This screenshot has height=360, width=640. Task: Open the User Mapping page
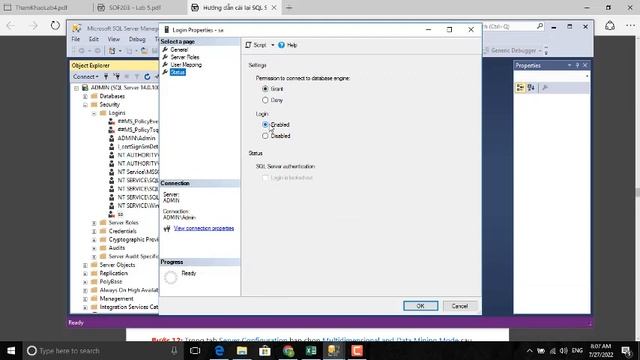point(186,64)
